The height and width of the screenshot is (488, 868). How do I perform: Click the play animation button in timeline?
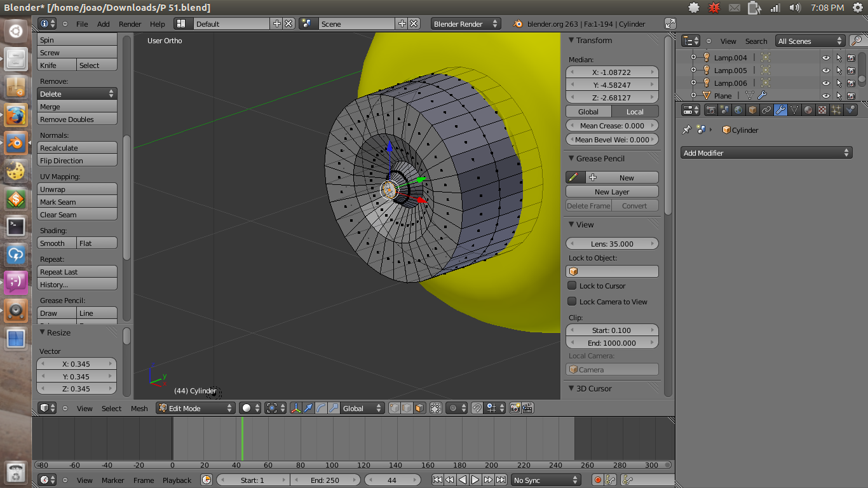475,480
